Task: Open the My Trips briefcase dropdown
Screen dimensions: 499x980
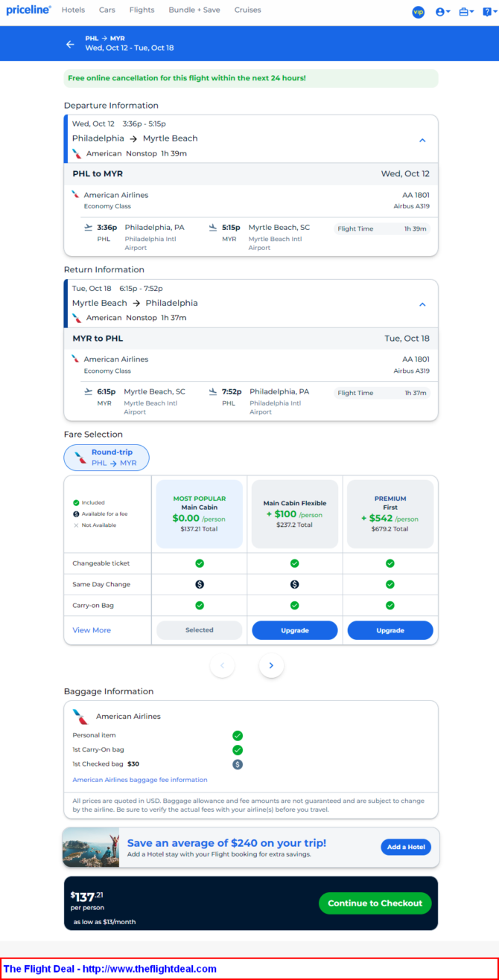Action: (x=467, y=12)
